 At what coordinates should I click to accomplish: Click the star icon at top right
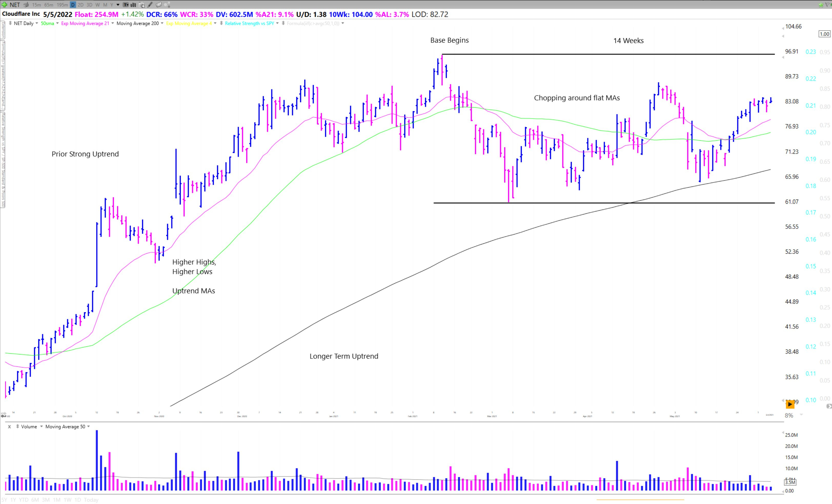click(820, 5)
